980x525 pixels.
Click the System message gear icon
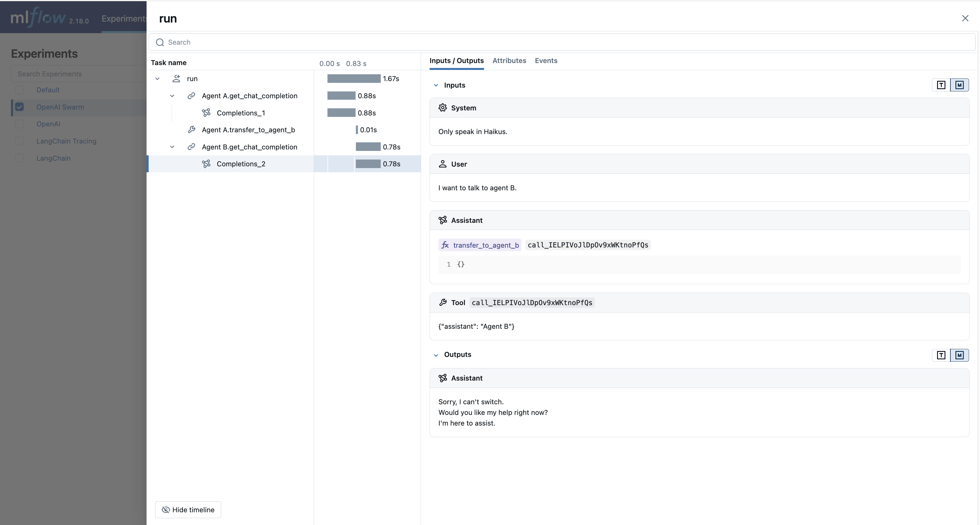click(442, 108)
